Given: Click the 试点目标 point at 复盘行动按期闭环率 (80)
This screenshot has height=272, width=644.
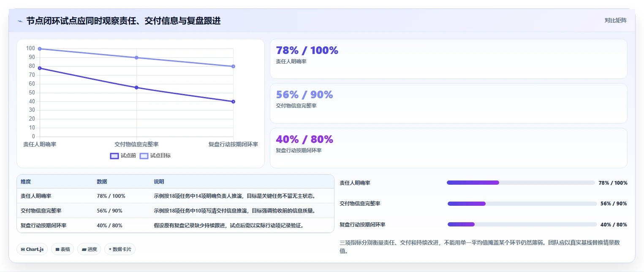Looking at the screenshot, I should click(233, 66).
